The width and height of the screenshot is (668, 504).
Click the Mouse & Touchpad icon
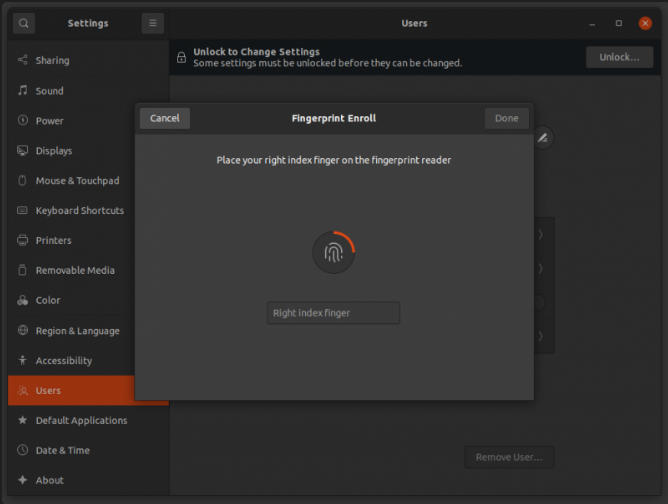[x=23, y=180]
